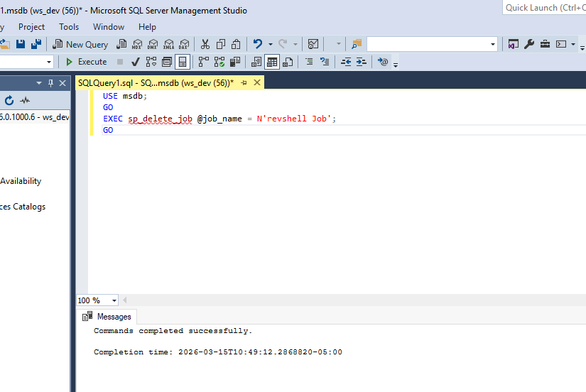This screenshot has height=392, width=586.
Task: Toggle IntelliSense Enabled button
Action: 183,62
